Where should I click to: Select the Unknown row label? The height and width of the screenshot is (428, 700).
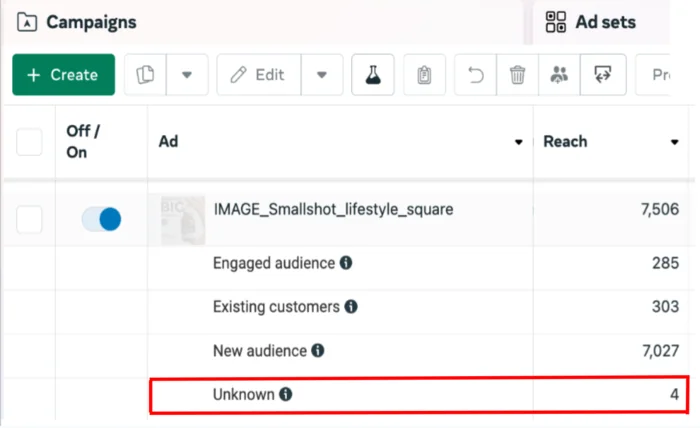[243, 395]
